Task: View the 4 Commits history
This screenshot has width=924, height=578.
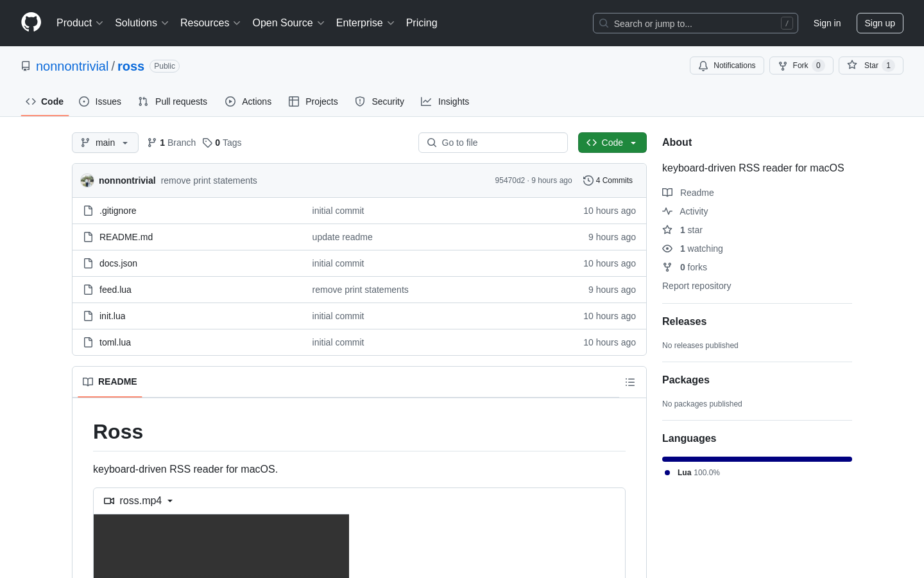Action: 608,180
